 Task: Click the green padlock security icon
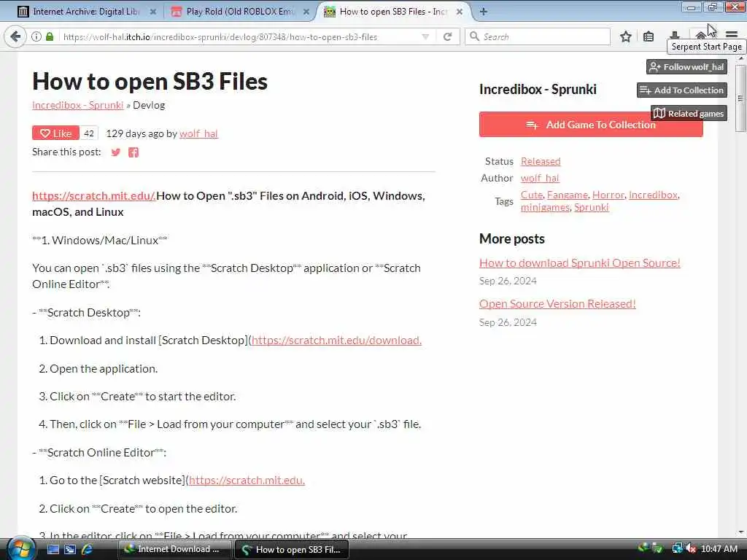point(50,36)
